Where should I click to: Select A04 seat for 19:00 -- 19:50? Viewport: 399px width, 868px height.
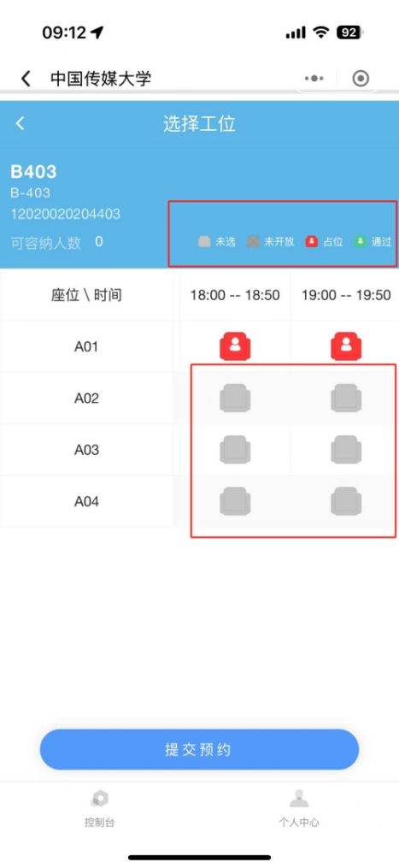click(346, 501)
